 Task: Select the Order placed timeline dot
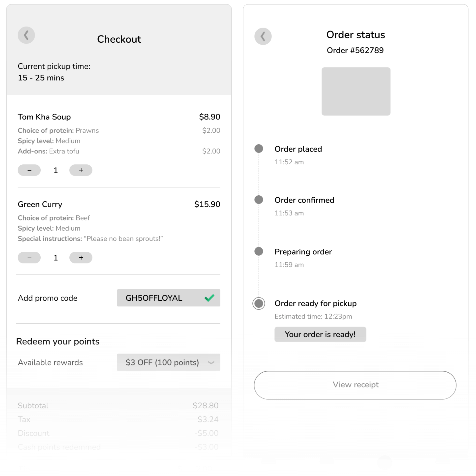click(259, 149)
